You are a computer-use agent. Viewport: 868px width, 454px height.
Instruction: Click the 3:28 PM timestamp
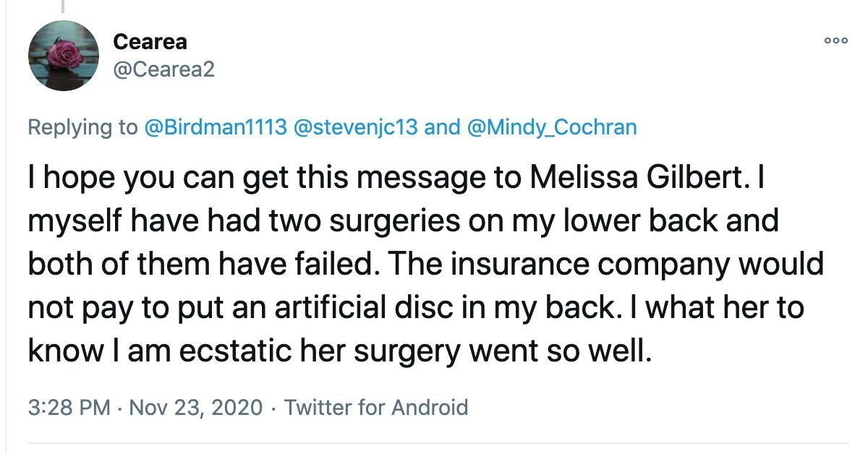(x=69, y=407)
